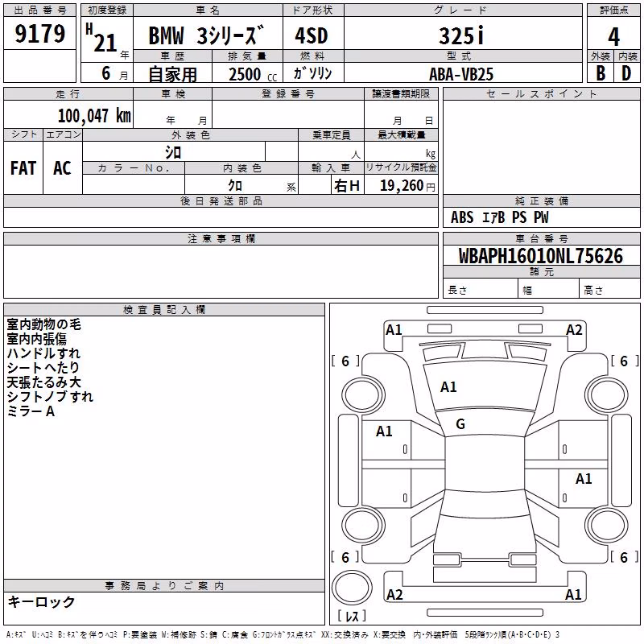644x644 pixels.
Task: Click the interior color クロ
Action: [235, 186]
